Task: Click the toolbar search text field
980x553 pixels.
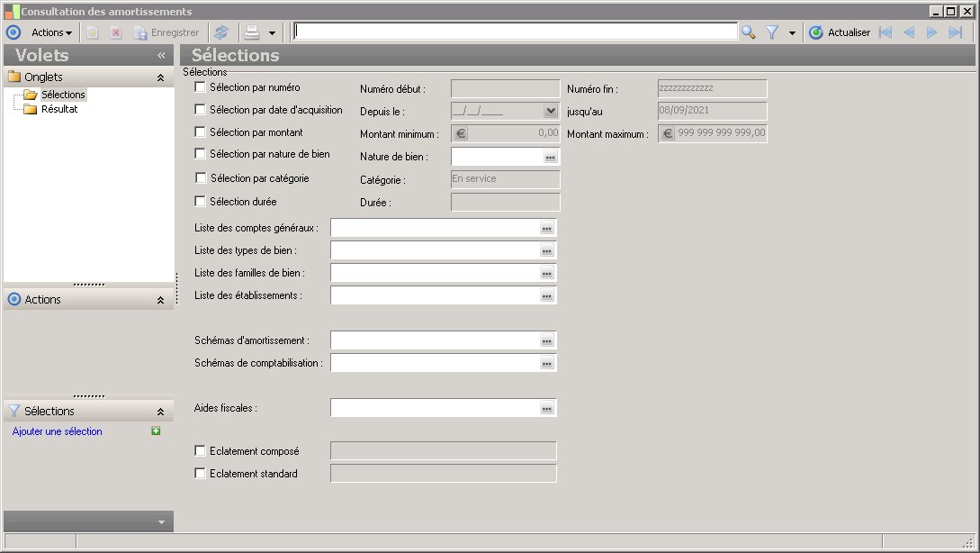Action: click(x=515, y=32)
